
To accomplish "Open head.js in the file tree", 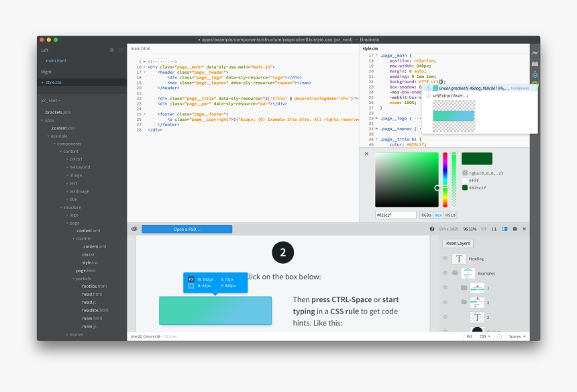I will [x=89, y=302].
